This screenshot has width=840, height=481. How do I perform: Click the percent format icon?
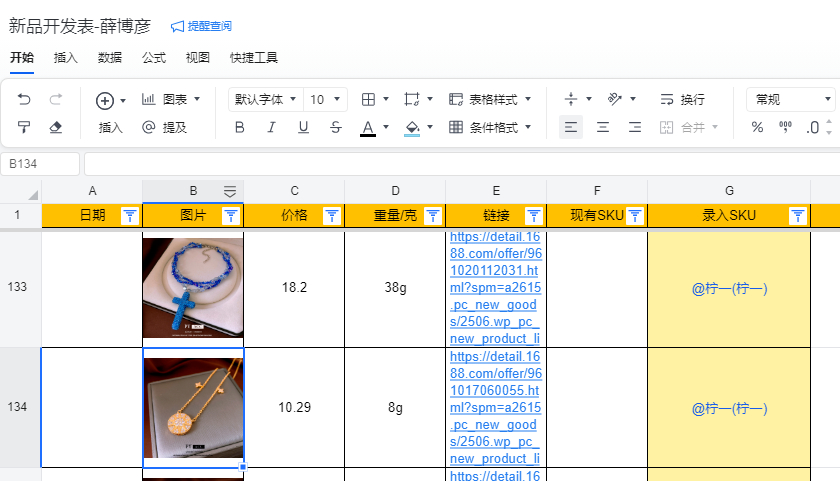click(757, 127)
